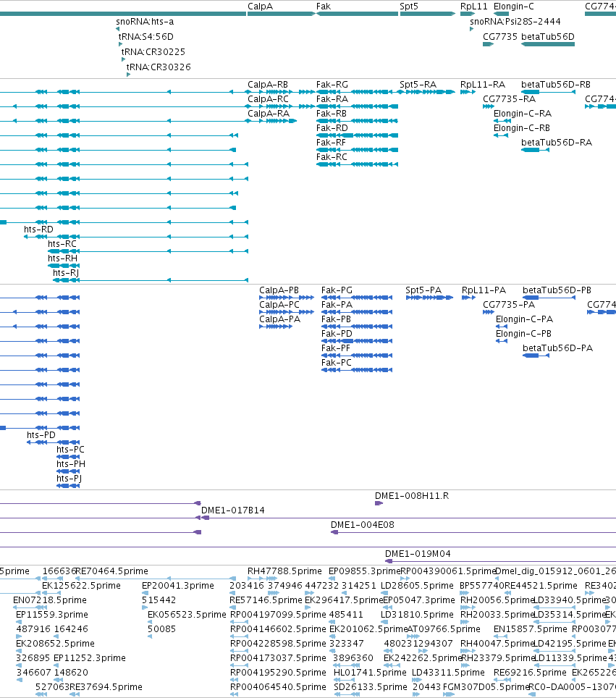
Task: Open the DME1-019M04 clone label
Action: coord(418,554)
